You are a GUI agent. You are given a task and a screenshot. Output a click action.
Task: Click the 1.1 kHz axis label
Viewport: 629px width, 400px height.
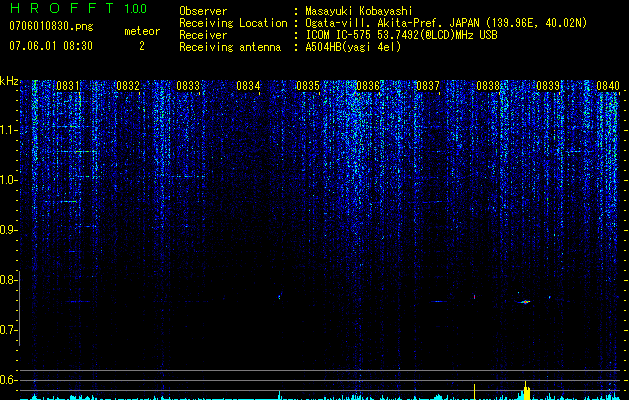click(9, 130)
